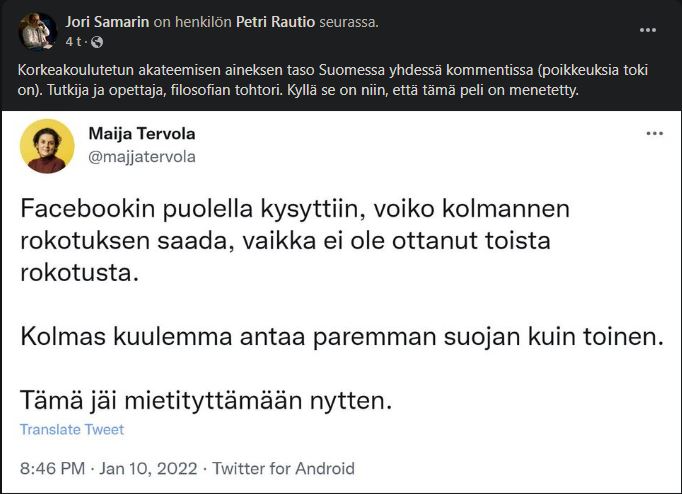Click the tweet line "Kolmas kuulemma antaa paremman"
The width and height of the screenshot is (682, 494).
[342, 338]
